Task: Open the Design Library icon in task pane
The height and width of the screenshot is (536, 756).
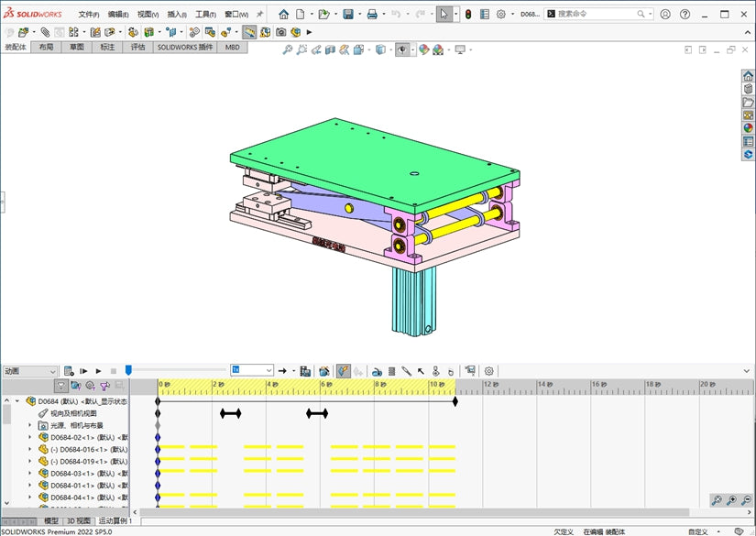Action: tap(748, 89)
